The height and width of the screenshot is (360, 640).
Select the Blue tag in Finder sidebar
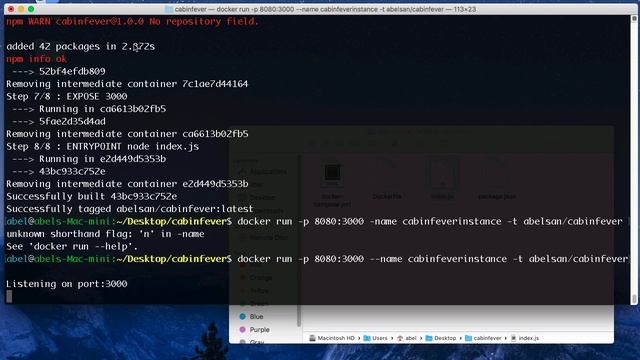[251, 316]
